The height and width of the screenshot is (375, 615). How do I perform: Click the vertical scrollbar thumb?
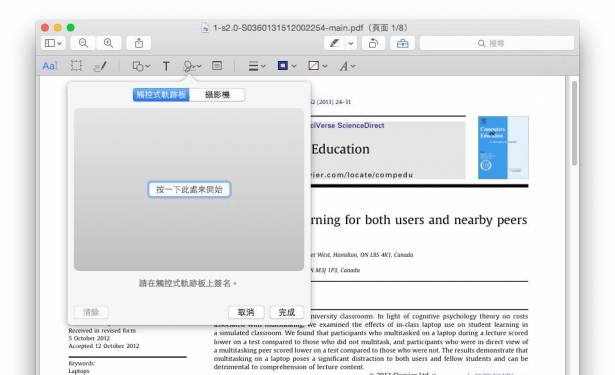tap(575, 123)
